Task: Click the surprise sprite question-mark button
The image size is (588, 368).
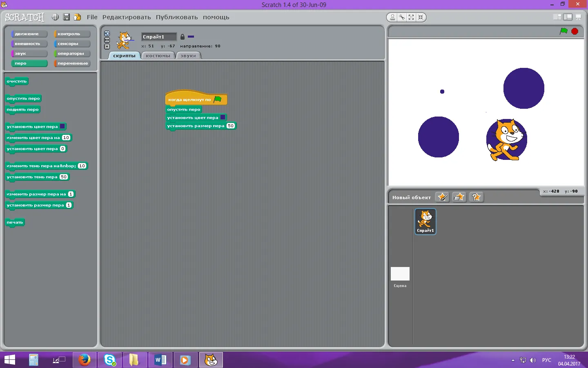Action: [476, 197]
